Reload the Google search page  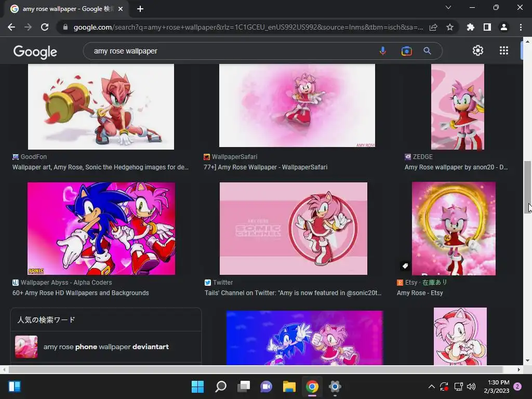click(x=45, y=27)
